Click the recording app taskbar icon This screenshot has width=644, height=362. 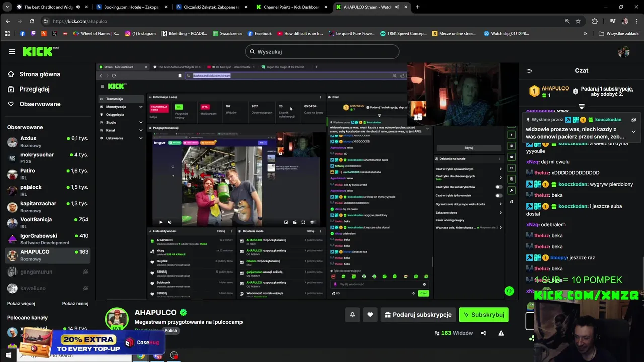click(x=174, y=356)
